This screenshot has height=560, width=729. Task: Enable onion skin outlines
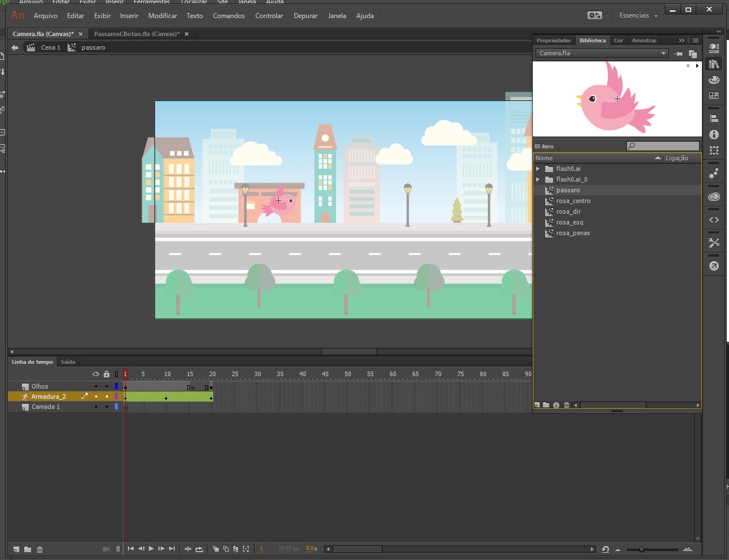226,549
